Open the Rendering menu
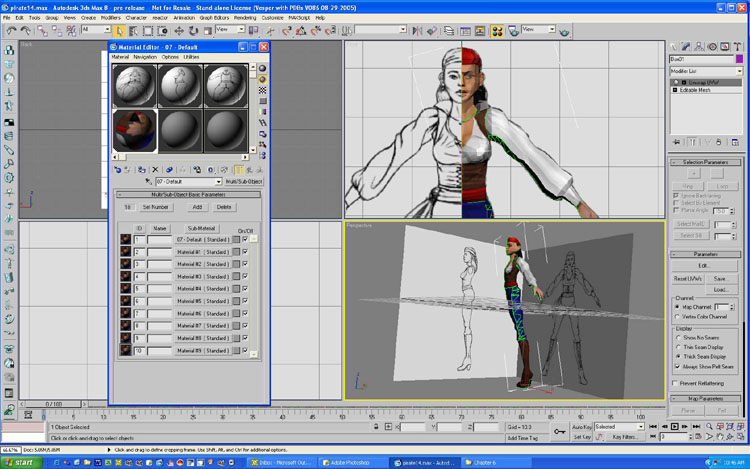Viewport: 750px width, 469px height. (243, 18)
